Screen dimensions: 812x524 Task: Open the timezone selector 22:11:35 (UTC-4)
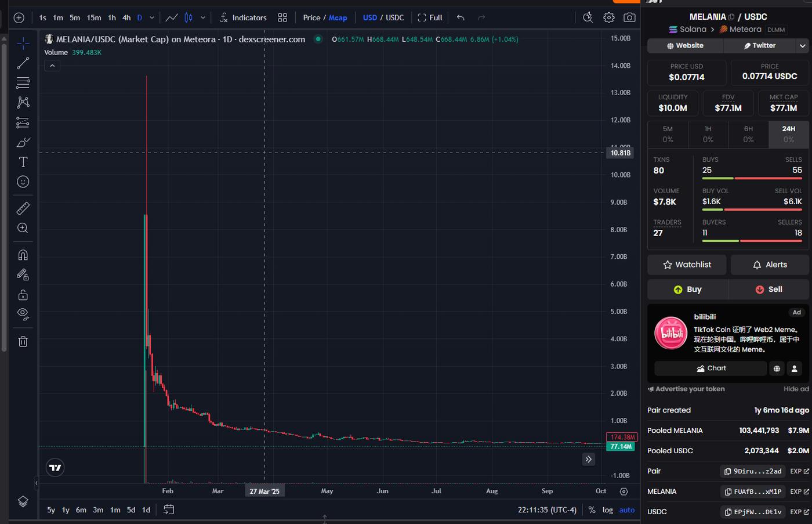click(547, 510)
